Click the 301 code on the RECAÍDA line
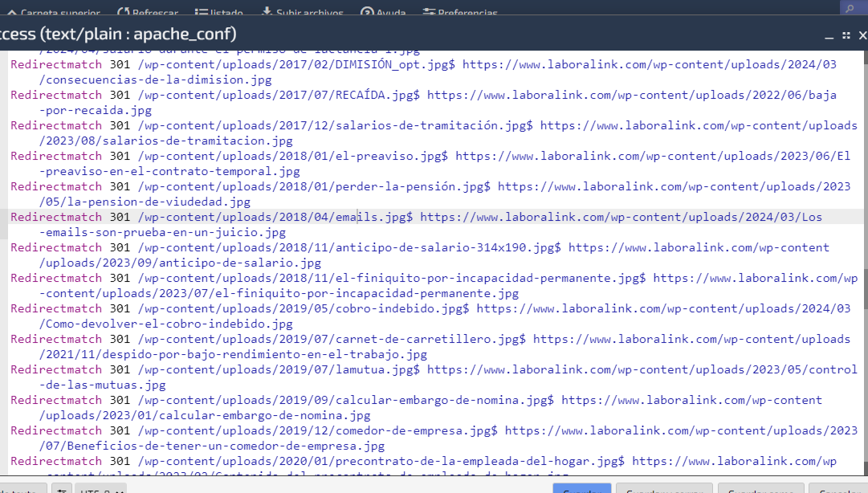 [120, 96]
